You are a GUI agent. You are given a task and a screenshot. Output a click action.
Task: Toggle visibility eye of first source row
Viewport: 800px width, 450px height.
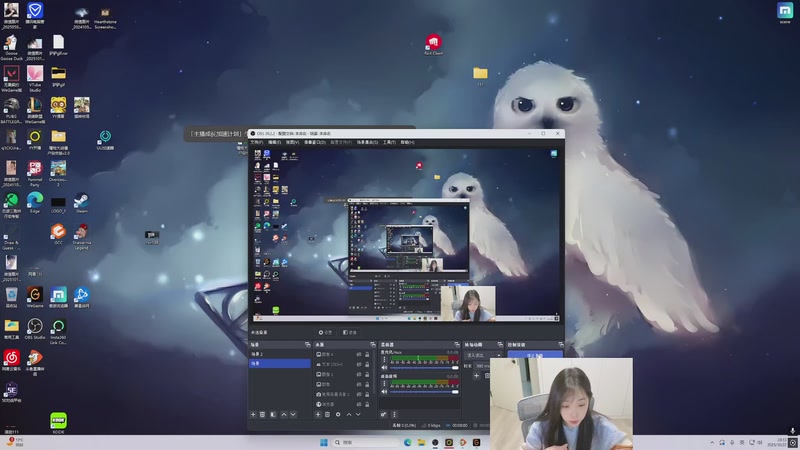(359, 354)
